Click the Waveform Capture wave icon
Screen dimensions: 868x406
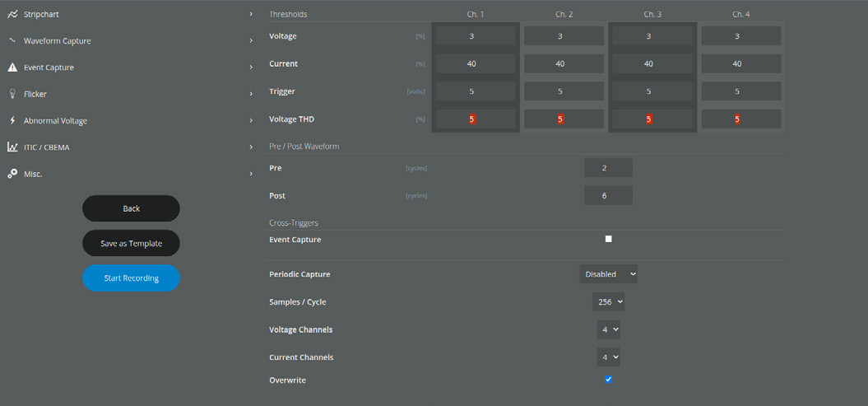point(12,40)
